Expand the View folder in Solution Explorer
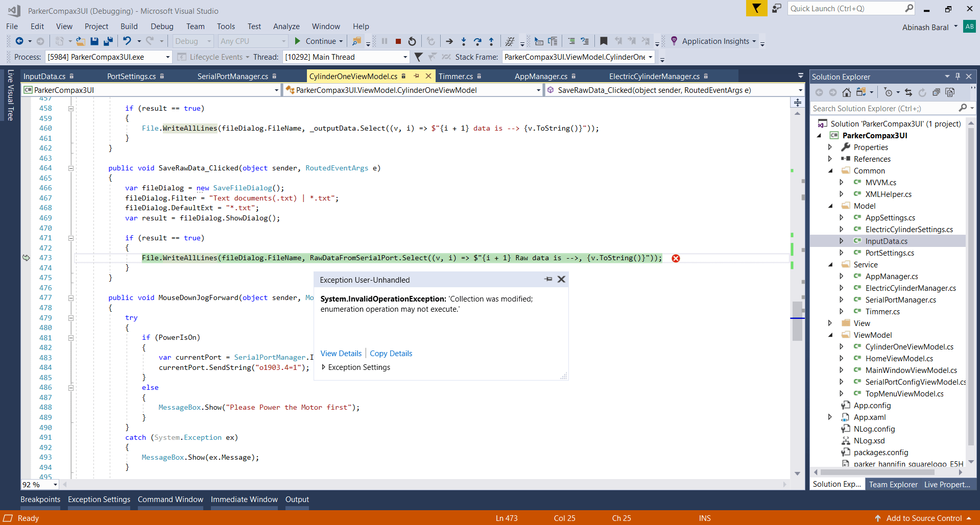 tap(830, 323)
